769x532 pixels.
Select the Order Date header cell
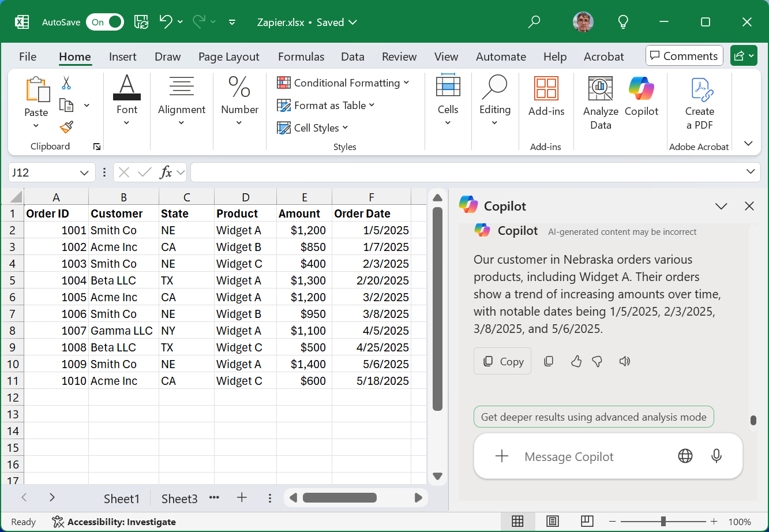click(372, 213)
